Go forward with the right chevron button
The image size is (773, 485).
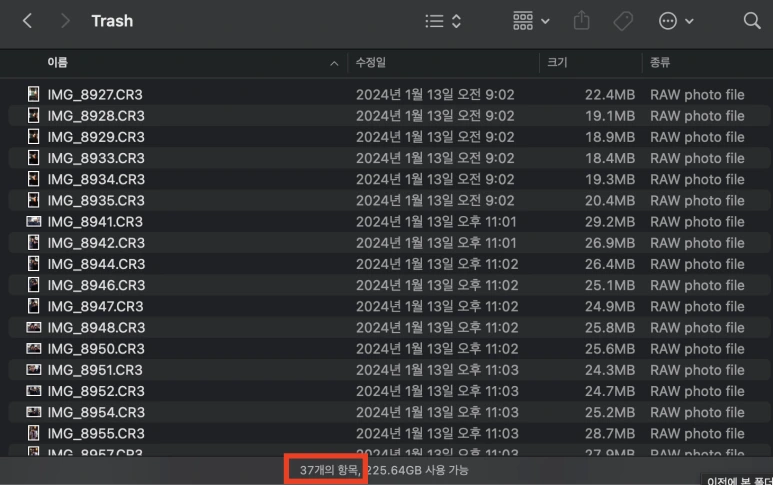[x=65, y=21]
